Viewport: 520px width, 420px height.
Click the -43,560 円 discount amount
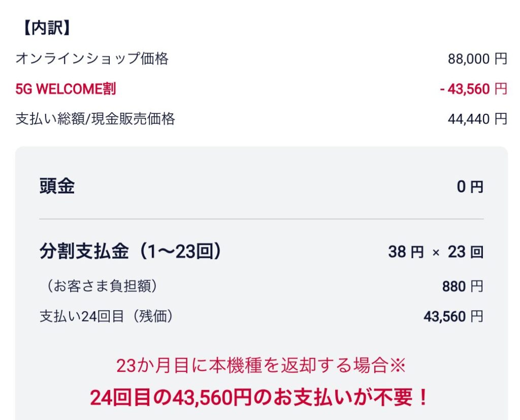[x=473, y=89]
